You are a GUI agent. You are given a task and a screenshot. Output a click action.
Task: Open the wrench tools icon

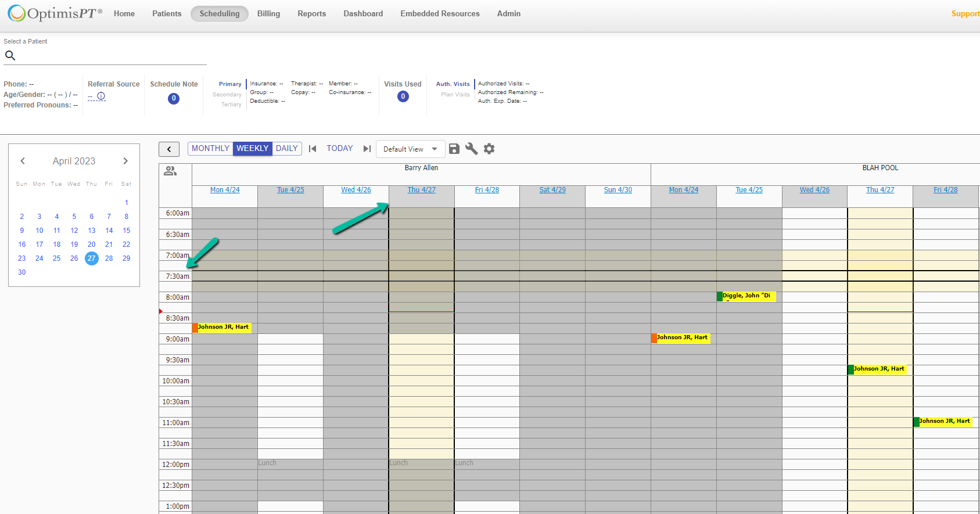coord(472,149)
